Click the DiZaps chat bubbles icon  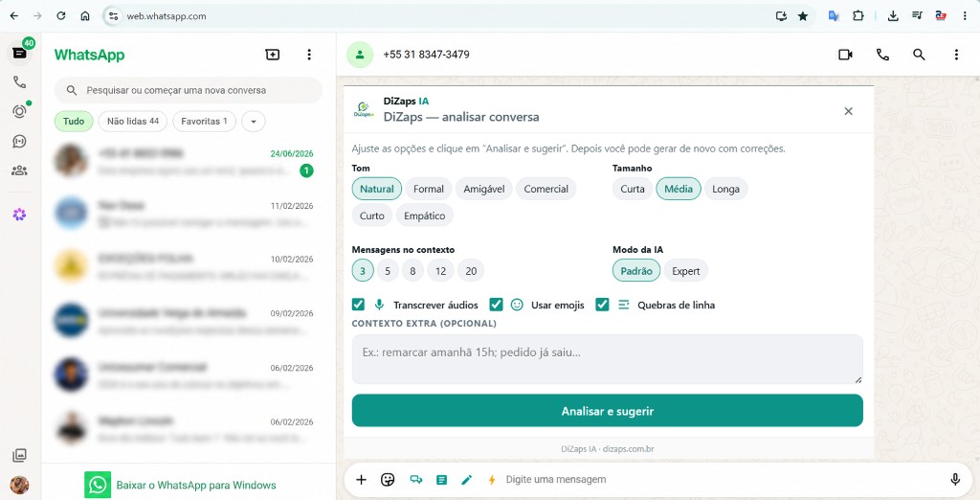pos(415,479)
